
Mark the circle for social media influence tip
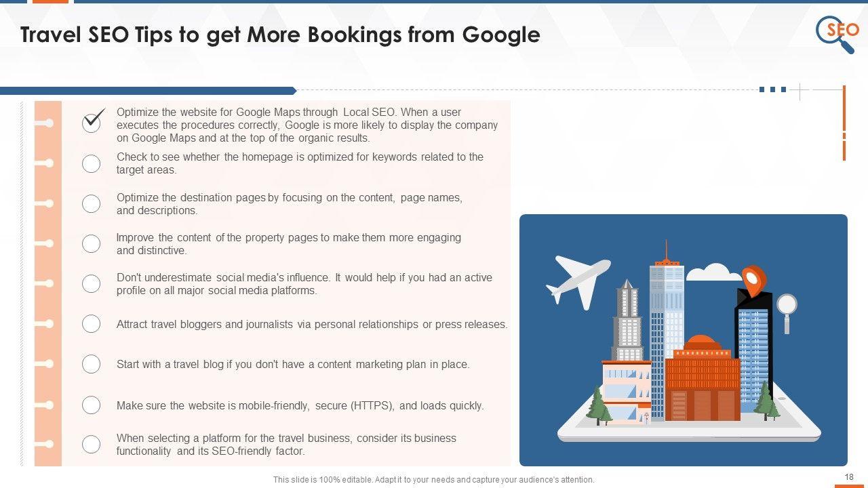(91, 283)
